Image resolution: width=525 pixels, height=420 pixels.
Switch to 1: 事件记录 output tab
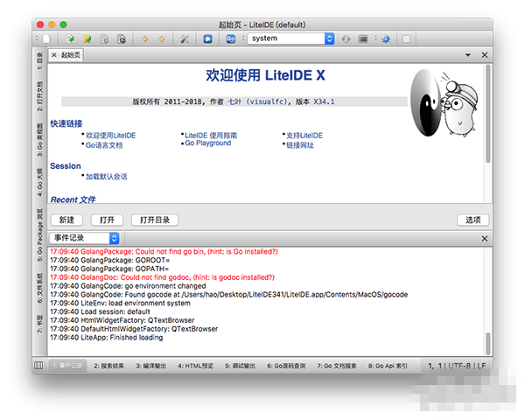point(67,366)
